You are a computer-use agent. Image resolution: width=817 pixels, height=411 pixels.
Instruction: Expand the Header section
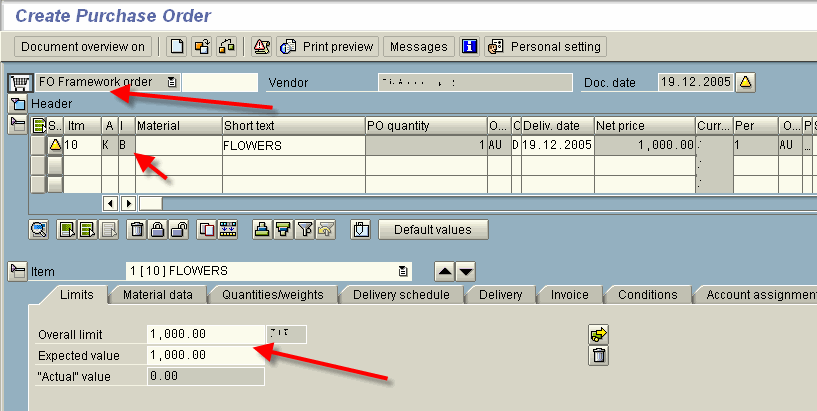tap(18, 104)
